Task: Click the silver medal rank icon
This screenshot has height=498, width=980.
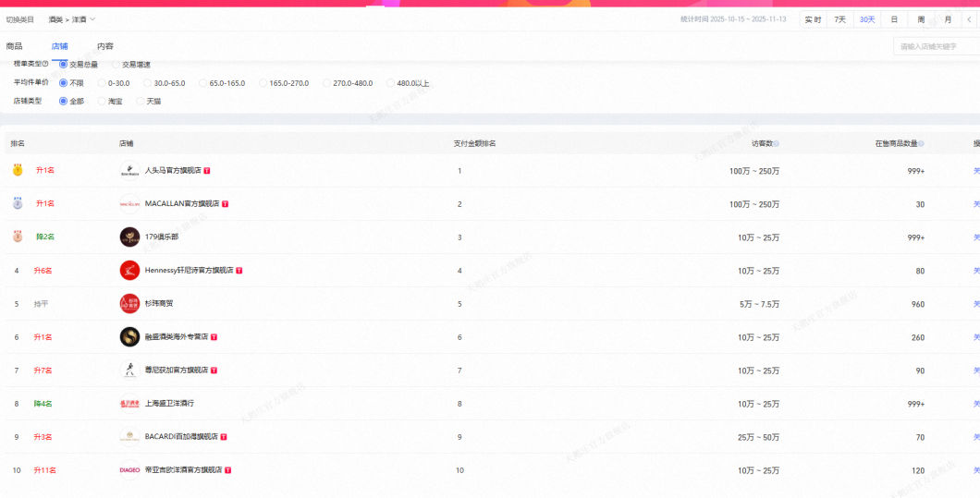Action: click(x=18, y=203)
